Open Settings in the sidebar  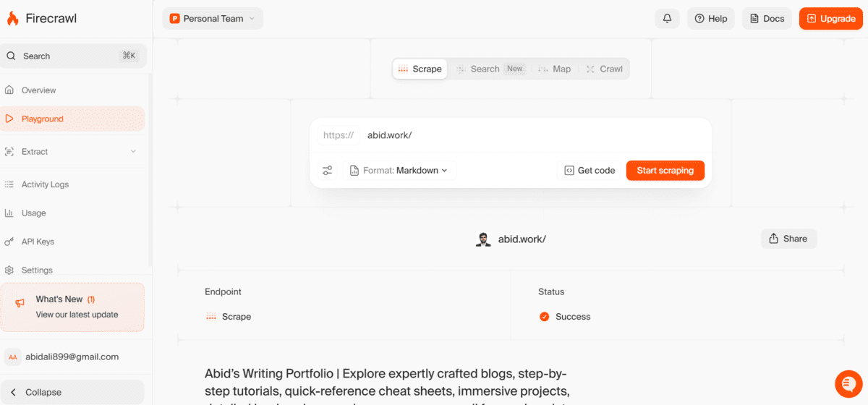click(x=37, y=270)
